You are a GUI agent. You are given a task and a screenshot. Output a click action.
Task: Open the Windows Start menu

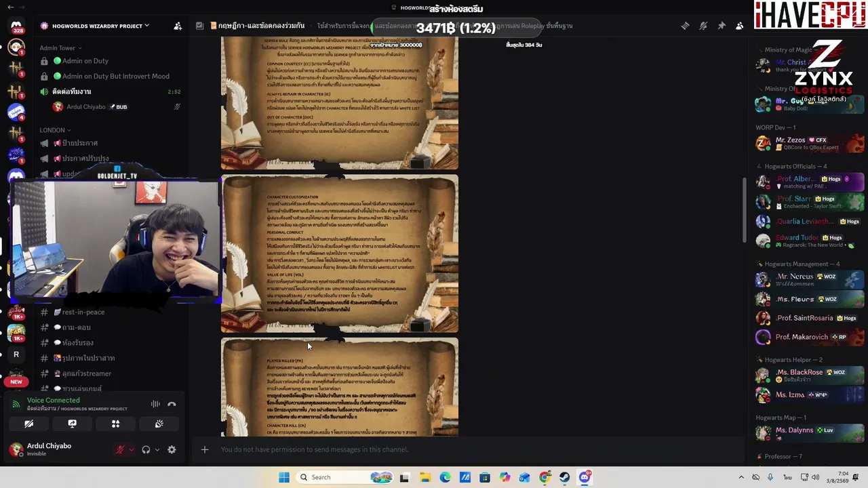284,477
